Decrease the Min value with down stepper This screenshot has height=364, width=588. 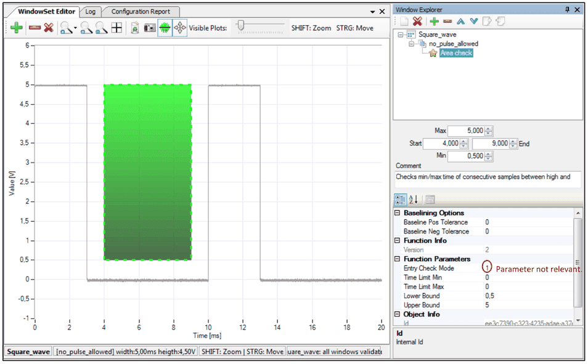488,158
